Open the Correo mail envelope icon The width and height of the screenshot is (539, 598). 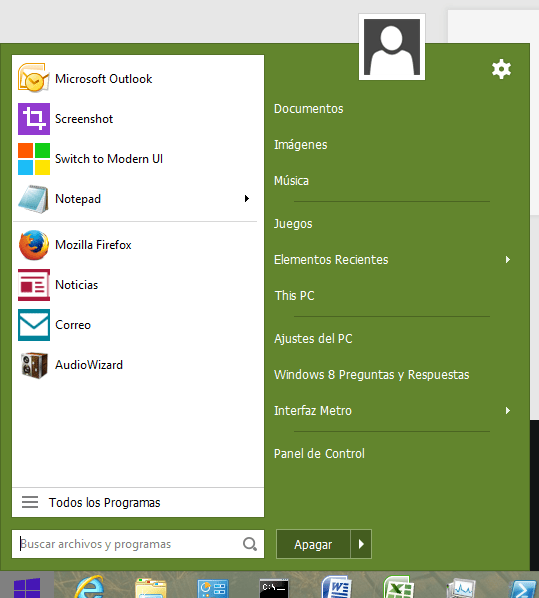[34, 325]
